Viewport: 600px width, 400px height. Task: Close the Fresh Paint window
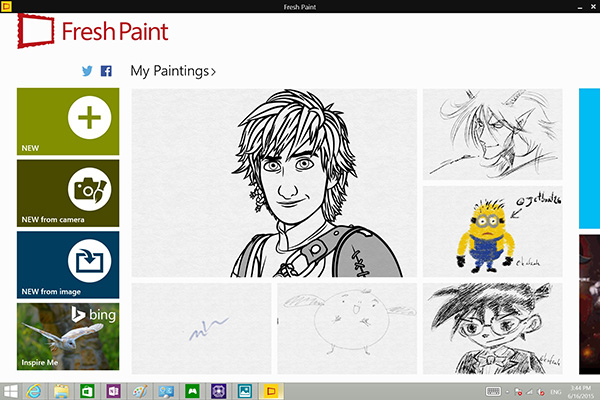pyautogui.click(x=593, y=7)
